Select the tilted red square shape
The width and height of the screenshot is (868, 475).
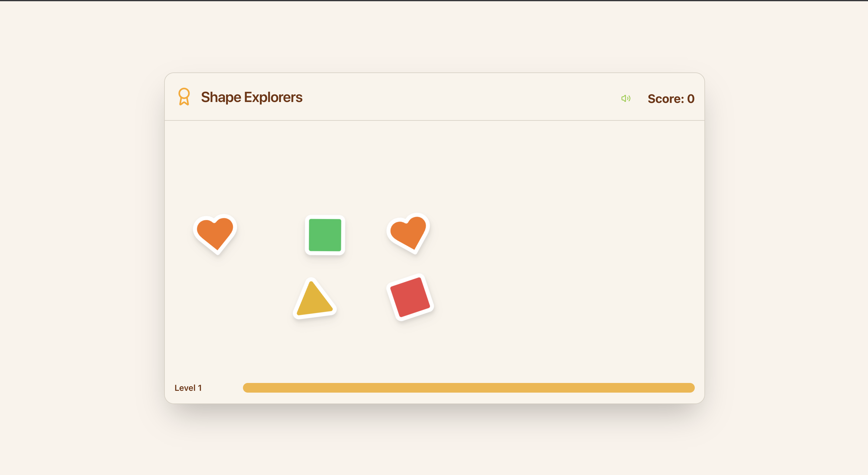pos(410,297)
